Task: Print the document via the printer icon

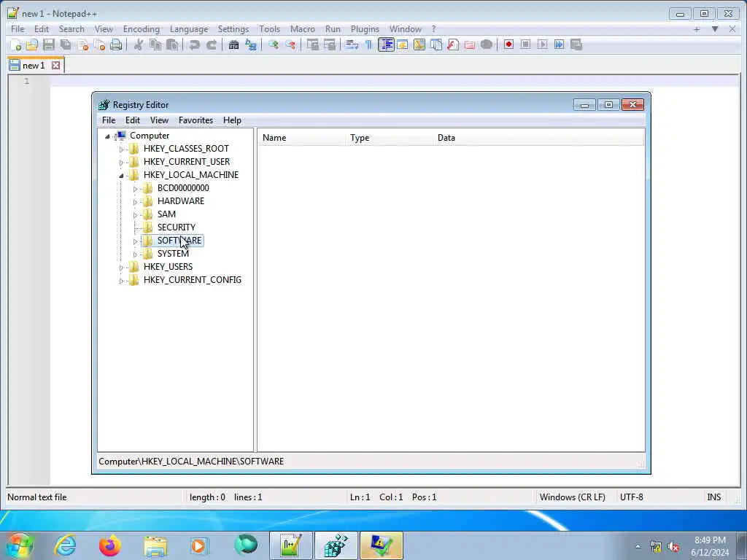Action: pyautogui.click(x=116, y=44)
